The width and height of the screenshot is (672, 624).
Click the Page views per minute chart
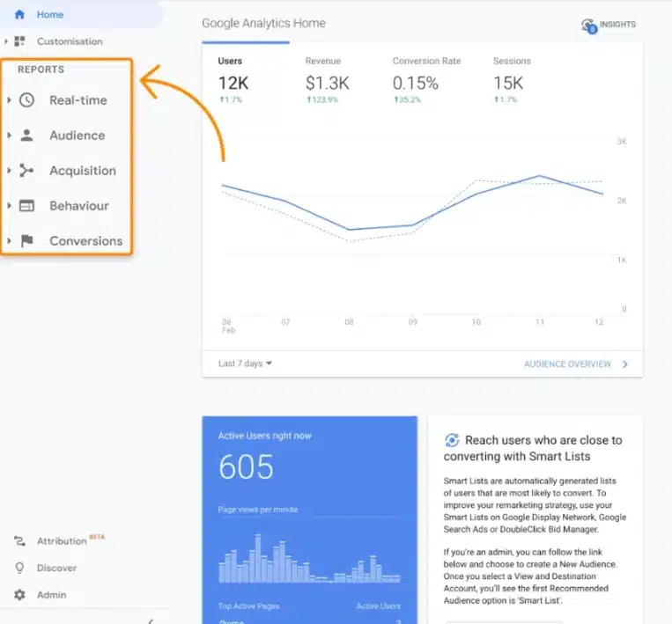pyautogui.click(x=309, y=559)
